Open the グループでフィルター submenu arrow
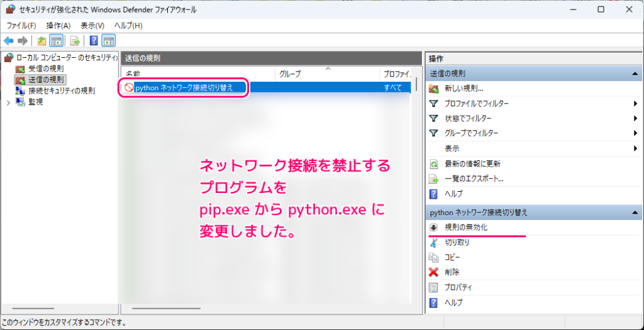Image resolution: width=644 pixels, height=330 pixels. (x=635, y=133)
